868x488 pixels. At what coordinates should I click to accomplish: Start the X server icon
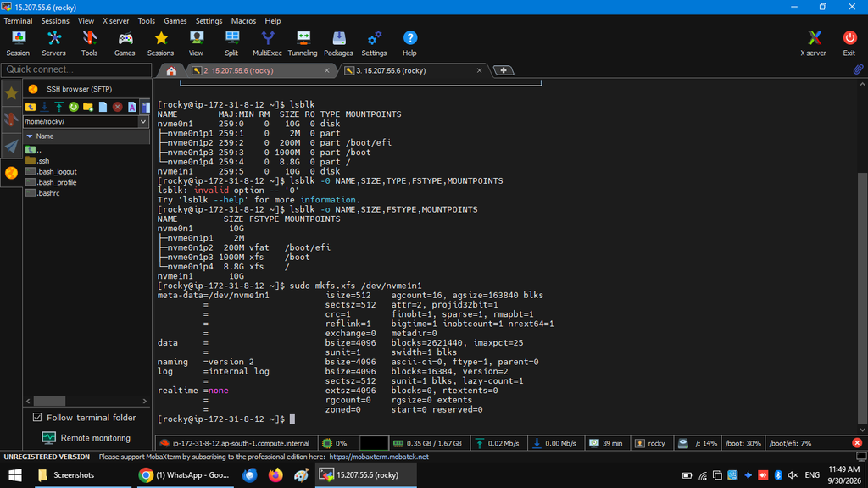click(x=813, y=43)
